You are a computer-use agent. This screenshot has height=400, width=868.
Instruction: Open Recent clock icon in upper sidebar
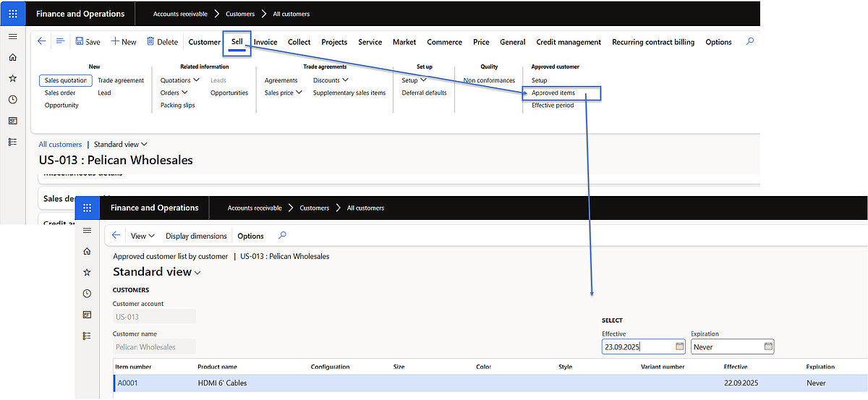tap(12, 99)
